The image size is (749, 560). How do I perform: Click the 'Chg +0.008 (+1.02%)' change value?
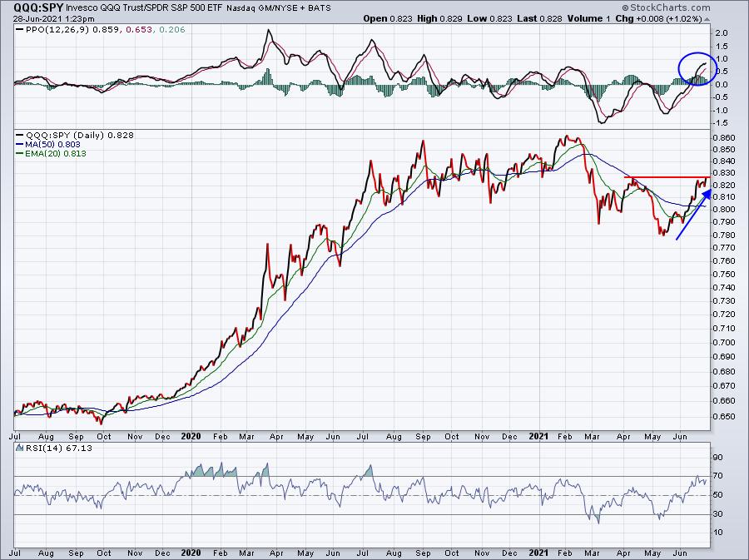(659, 18)
